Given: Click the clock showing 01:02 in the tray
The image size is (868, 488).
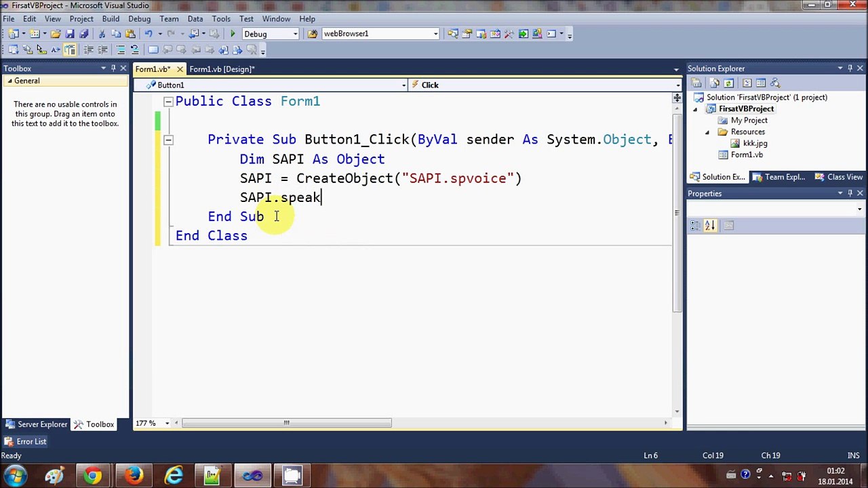Looking at the screenshot, I should [836, 470].
